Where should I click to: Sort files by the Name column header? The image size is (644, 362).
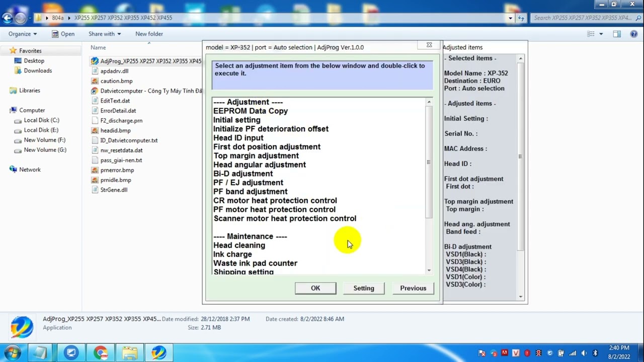click(98, 47)
